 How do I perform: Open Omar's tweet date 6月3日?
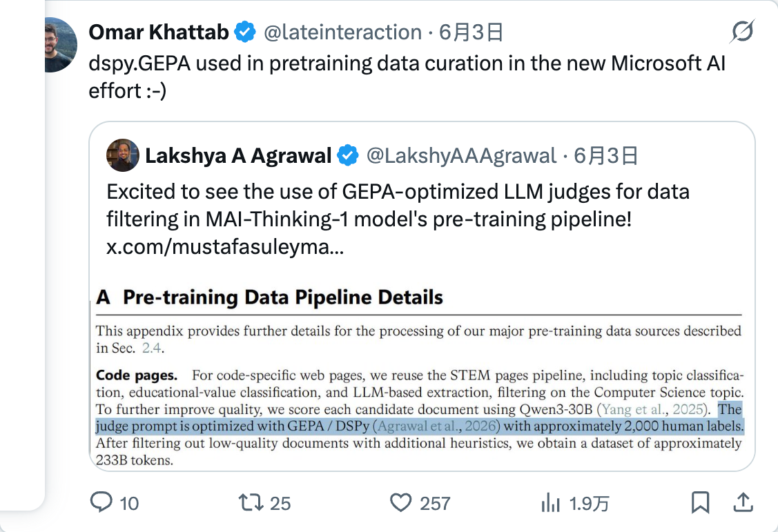471,32
